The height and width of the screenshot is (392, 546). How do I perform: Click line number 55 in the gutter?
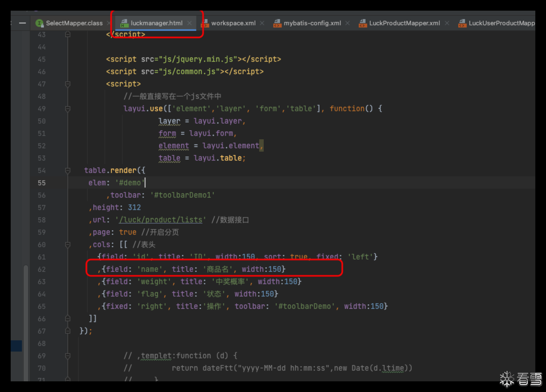pyautogui.click(x=42, y=183)
